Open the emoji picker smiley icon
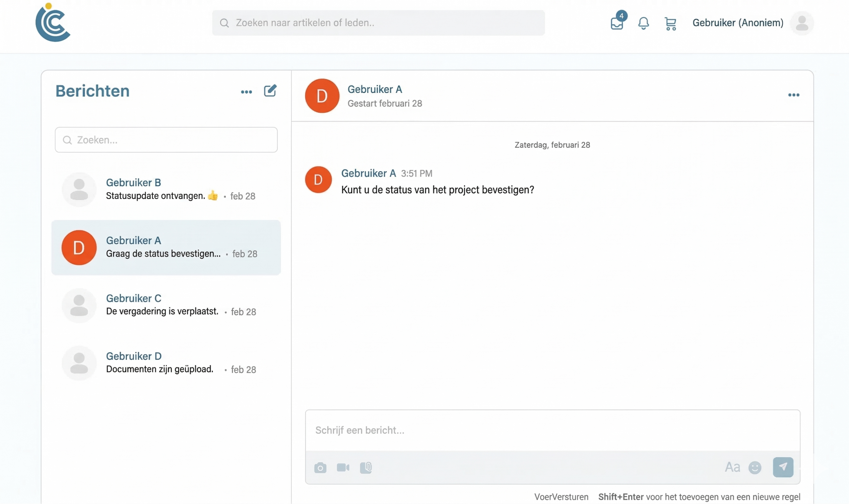This screenshot has width=849, height=504. [754, 468]
